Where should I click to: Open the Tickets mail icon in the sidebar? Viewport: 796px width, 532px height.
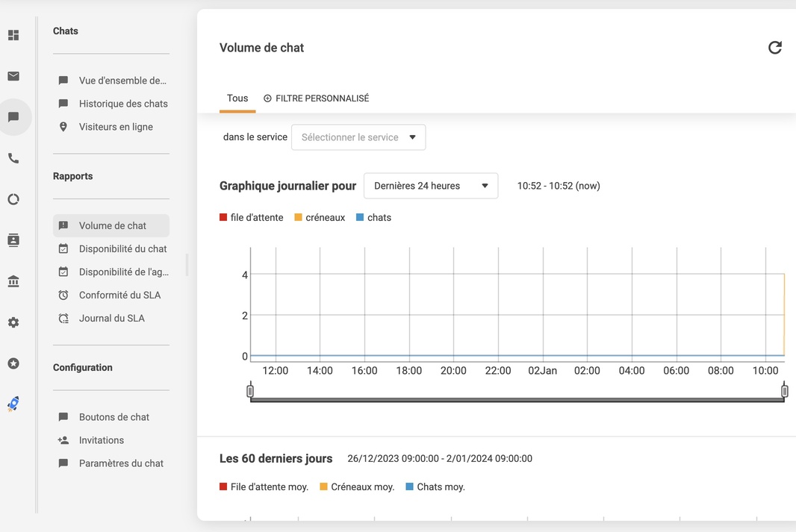12,75
